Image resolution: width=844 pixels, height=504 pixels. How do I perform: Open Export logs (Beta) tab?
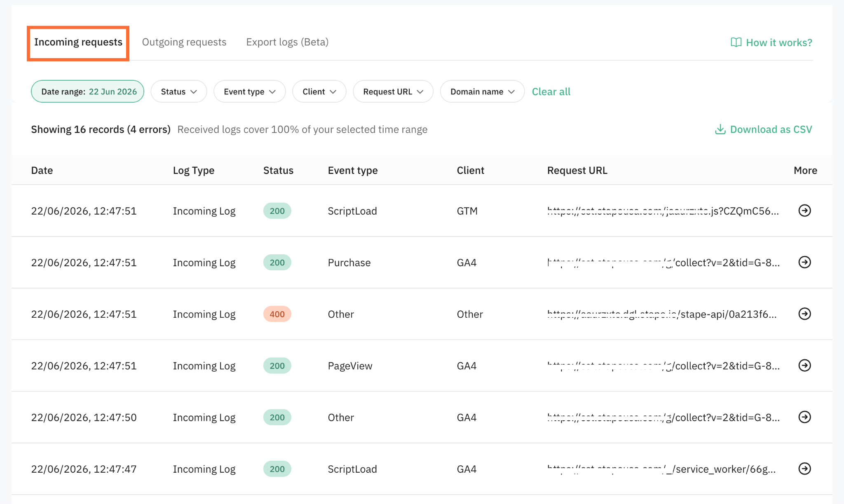(287, 42)
